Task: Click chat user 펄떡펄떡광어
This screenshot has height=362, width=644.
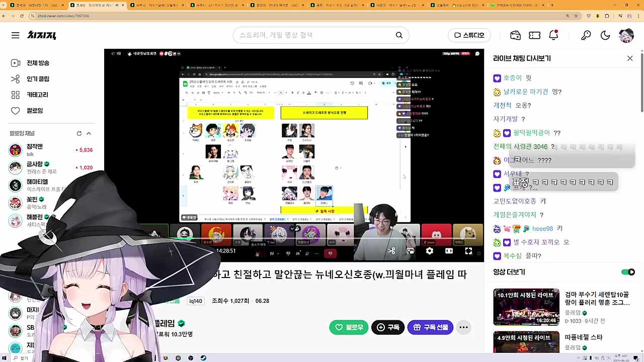Action: (x=532, y=133)
